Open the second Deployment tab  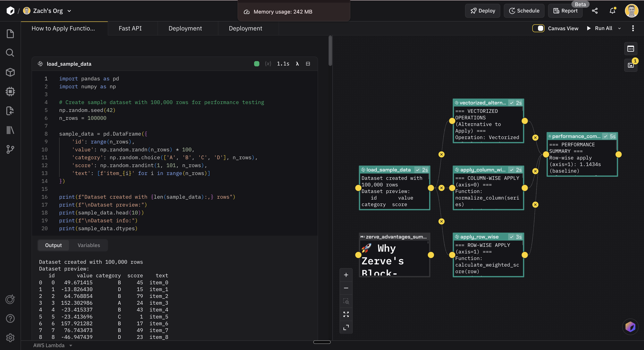pyautogui.click(x=246, y=28)
